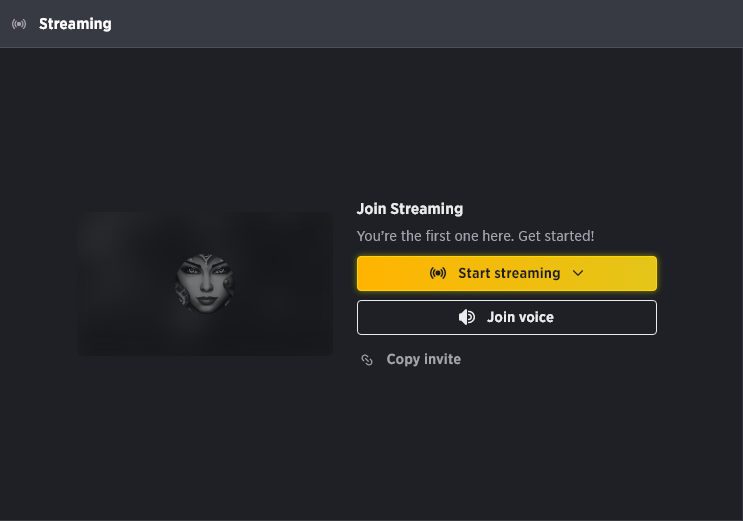
Task: Click the Join Streaming heading
Action: [410, 209]
